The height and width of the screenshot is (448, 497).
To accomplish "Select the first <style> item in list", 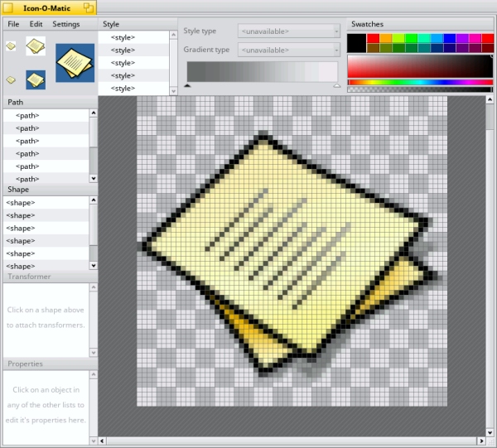I will (123, 38).
